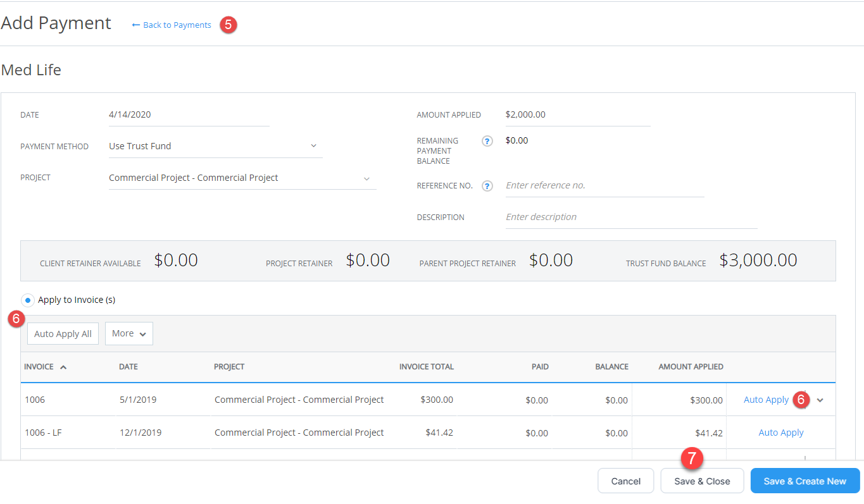864x504 pixels.
Task: Click amount applied $41.42 on LF row
Action: (x=709, y=433)
